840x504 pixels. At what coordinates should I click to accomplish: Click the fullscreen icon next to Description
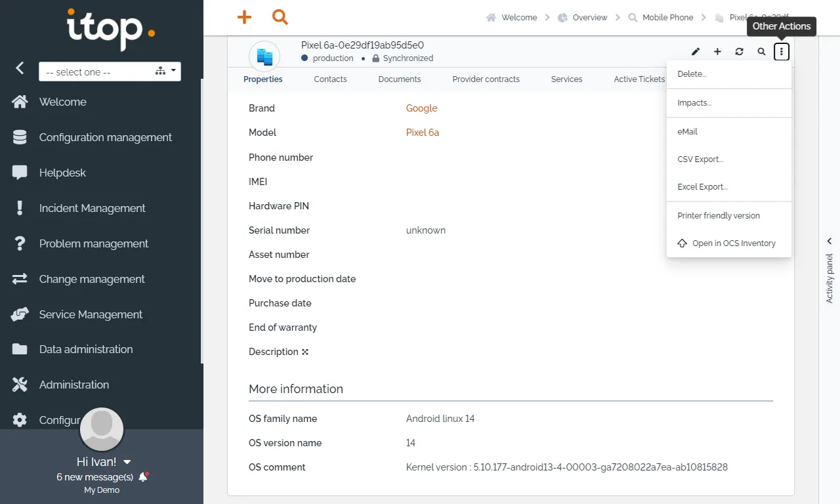click(x=305, y=352)
